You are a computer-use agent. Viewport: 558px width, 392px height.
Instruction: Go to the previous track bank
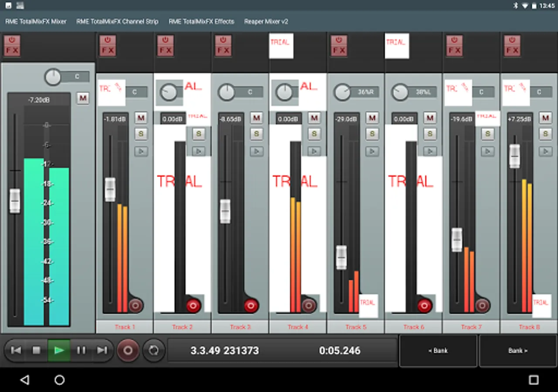[x=438, y=351]
